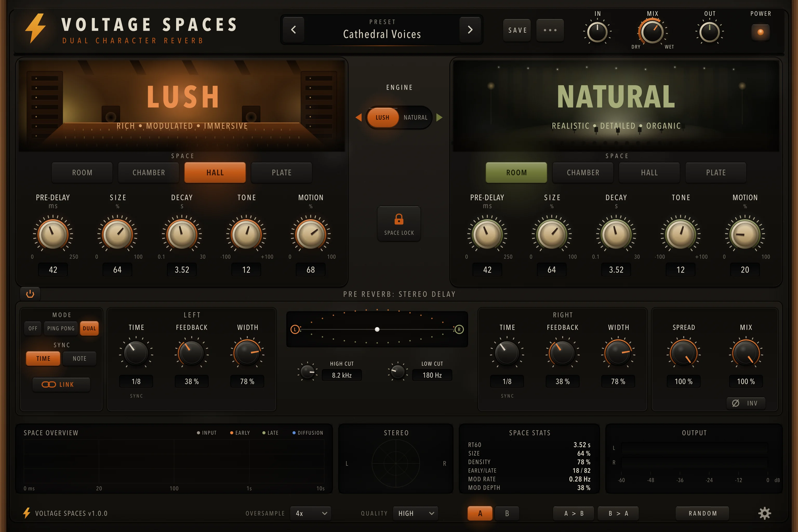Select Lush PLATE space
798x532 pixels.
pos(282,173)
